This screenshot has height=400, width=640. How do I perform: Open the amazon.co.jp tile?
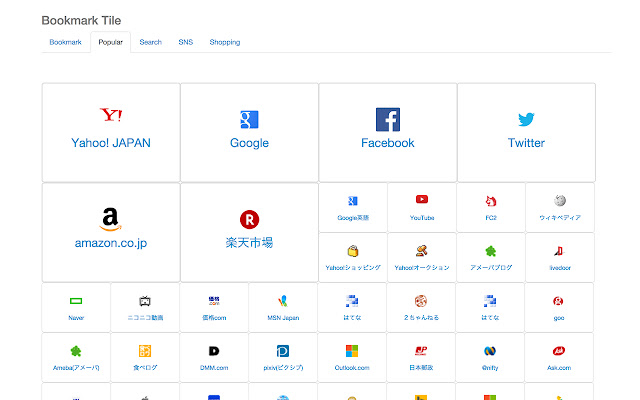point(111,232)
